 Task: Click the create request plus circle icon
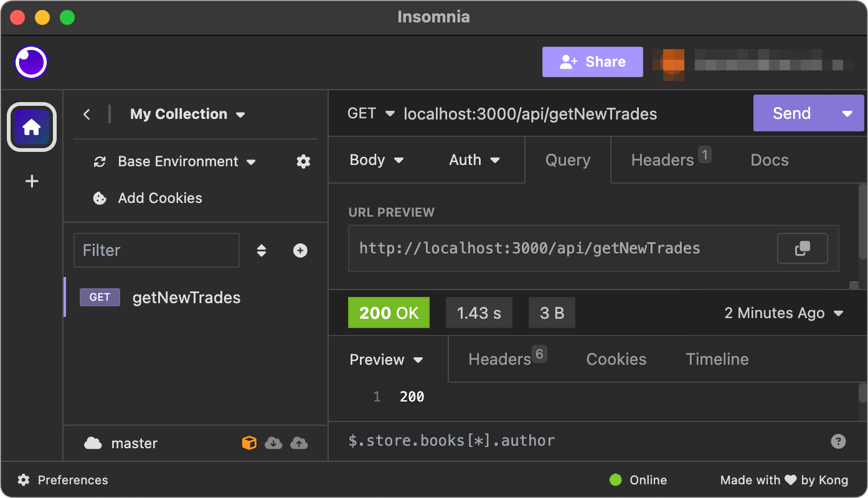(300, 250)
